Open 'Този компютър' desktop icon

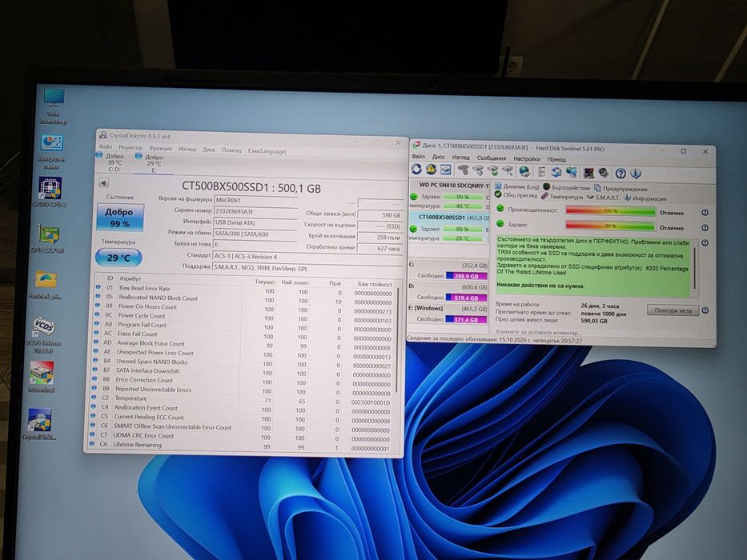(x=53, y=106)
